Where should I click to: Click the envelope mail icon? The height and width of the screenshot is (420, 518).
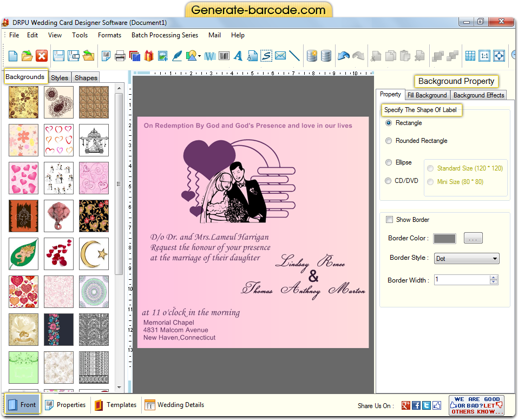(280, 56)
